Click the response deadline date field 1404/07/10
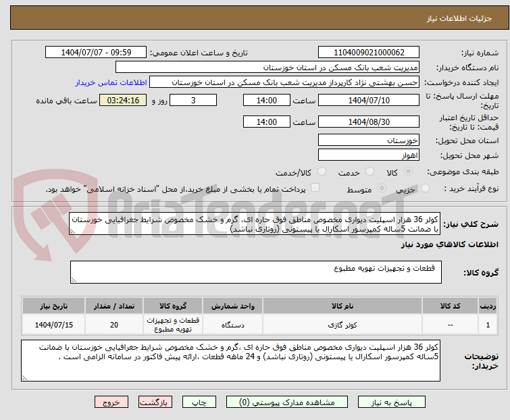 pyautogui.click(x=369, y=101)
